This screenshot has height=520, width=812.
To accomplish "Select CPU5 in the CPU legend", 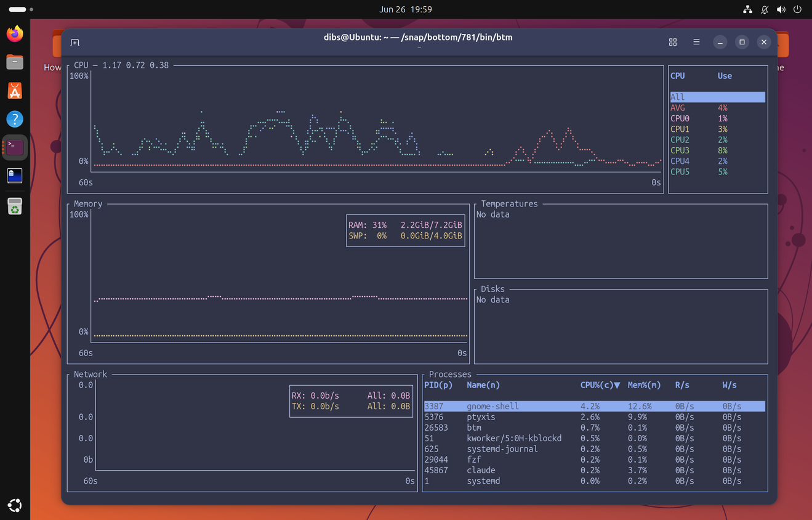I will tap(718, 172).
